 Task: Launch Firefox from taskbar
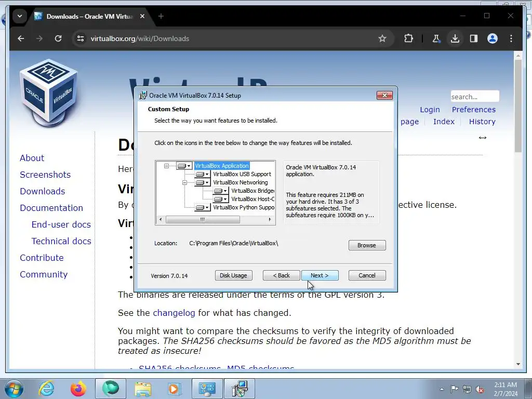[78, 389]
